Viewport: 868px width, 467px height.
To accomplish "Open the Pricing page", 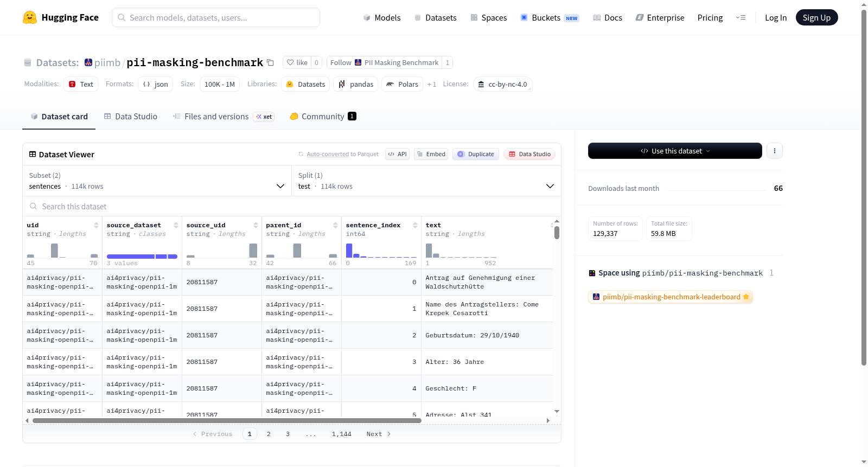I will (710, 17).
